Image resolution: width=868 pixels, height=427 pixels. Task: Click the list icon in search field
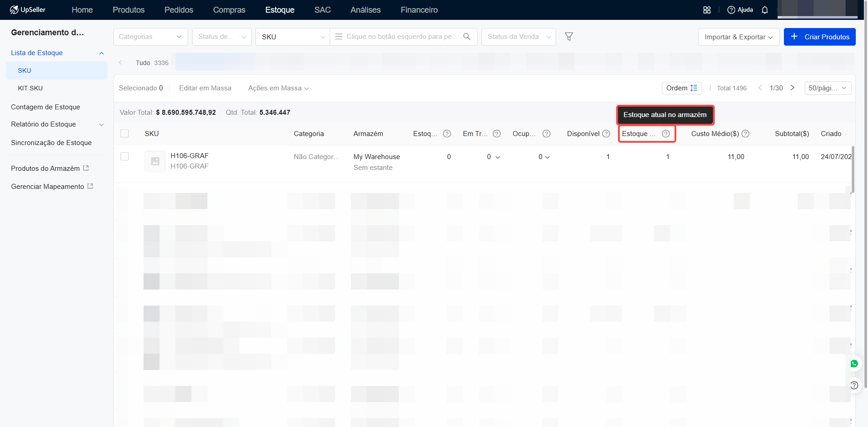click(339, 37)
